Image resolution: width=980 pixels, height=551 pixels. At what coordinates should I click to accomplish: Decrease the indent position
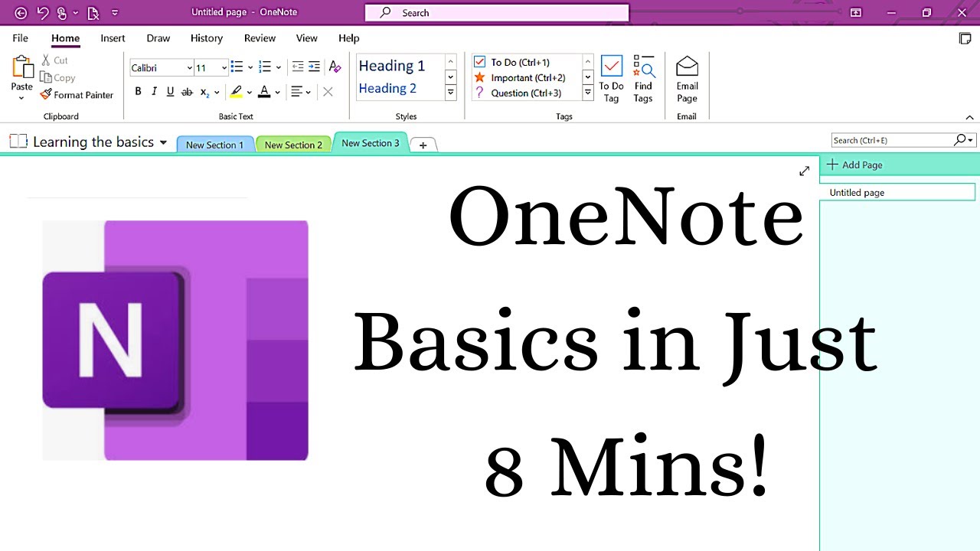[298, 67]
